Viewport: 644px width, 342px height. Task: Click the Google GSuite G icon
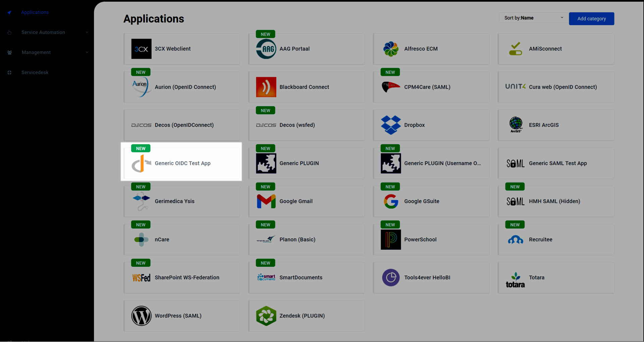point(391,201)
